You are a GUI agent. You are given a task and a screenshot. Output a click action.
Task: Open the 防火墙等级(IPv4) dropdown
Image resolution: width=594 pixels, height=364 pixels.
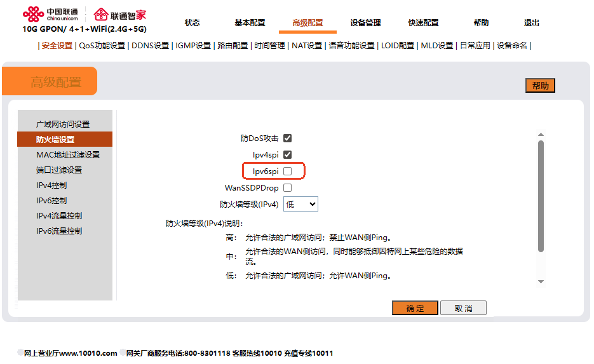coord(300,205)
